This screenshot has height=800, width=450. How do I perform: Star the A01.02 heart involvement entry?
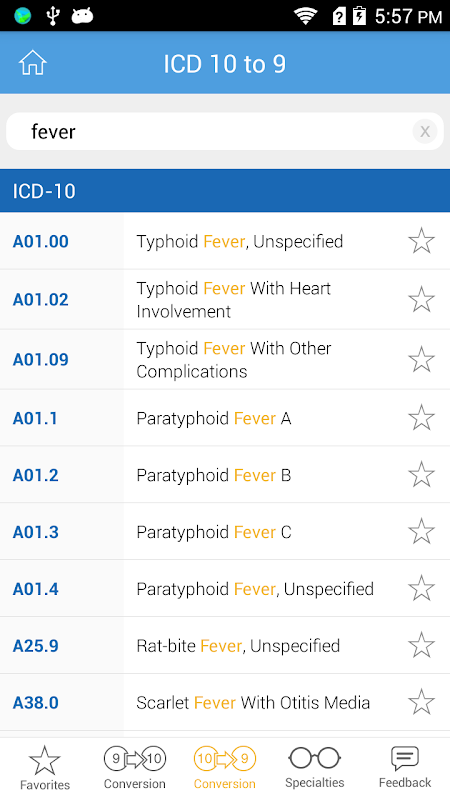(421, 299)
